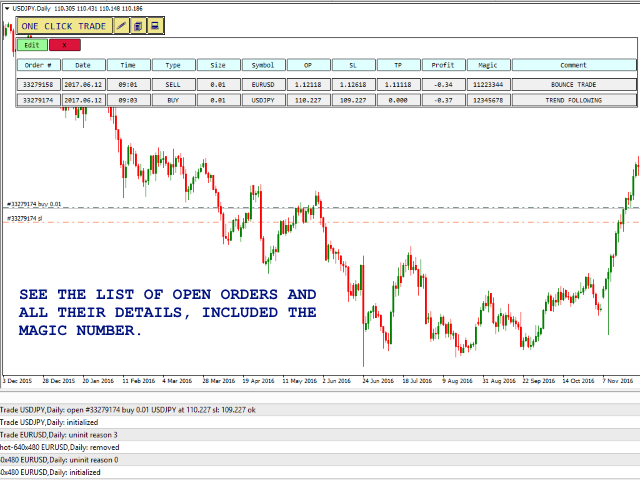Click the red X close button
The image size is (640, 480).
click(65, 45)
